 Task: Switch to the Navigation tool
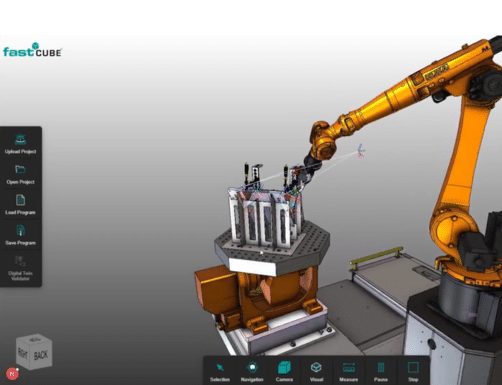tap(252, 367)
